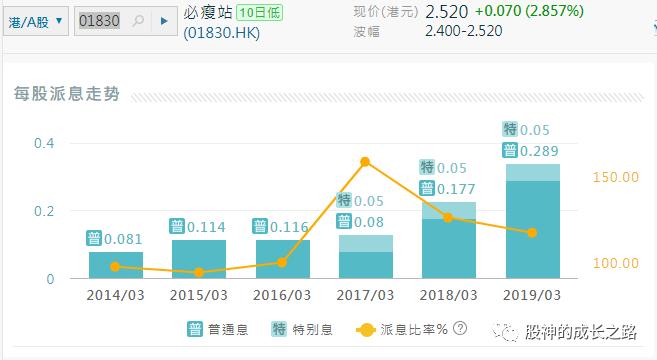Toggle 普通息 legend item
This screenshot has height=360, width=657.
(x=217, y=329)
